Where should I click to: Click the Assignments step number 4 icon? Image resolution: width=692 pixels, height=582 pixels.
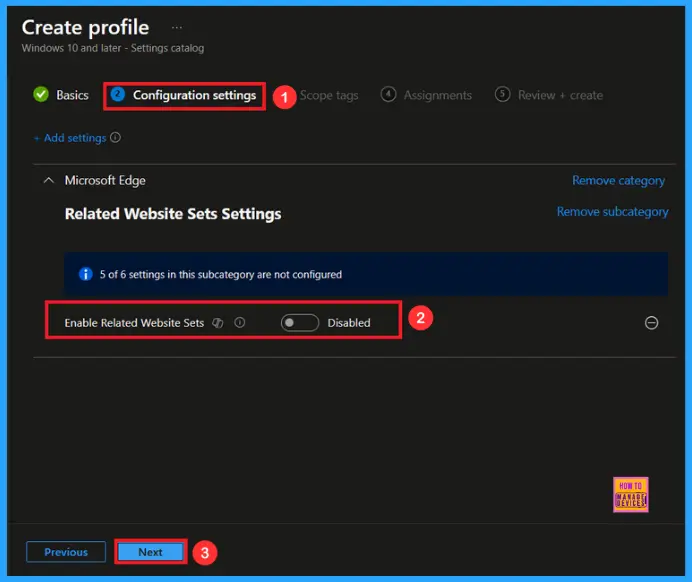tap(388, 94)
